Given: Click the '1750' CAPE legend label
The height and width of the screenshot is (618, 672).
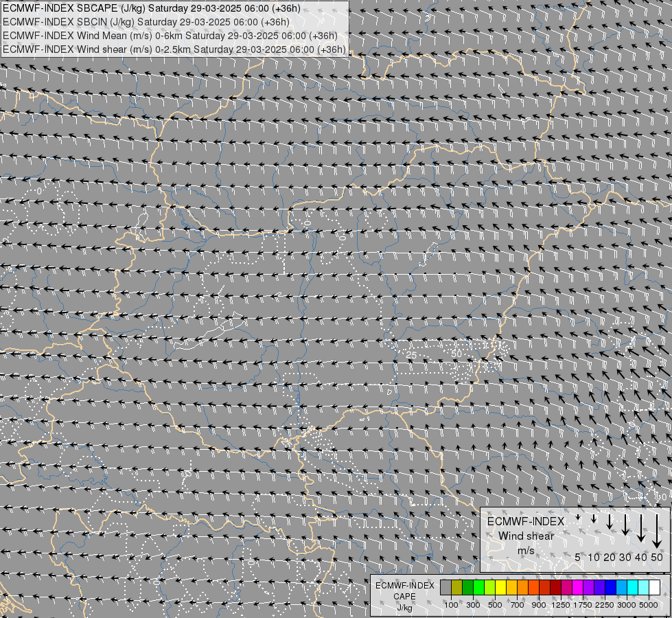Looking at the screenshot, I should pos(583,605).
